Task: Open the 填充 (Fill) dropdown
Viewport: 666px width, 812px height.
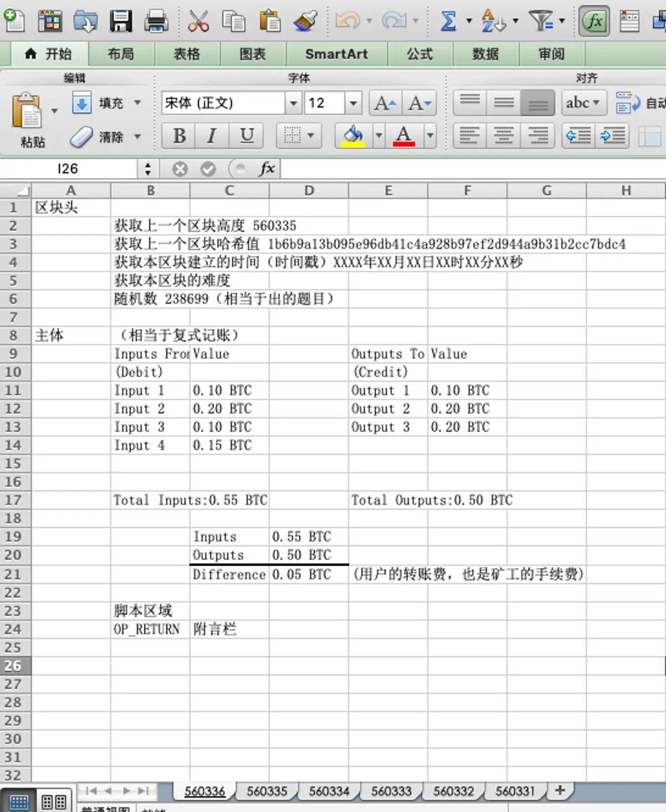Action: [x=136, y=103]
